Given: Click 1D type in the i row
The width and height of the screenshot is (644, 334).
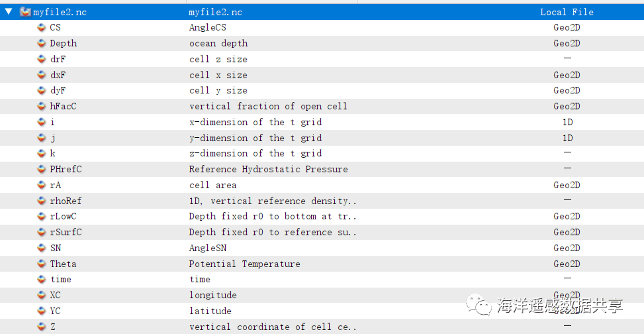Looking at the screenshot, I should [x=567, y=123].
